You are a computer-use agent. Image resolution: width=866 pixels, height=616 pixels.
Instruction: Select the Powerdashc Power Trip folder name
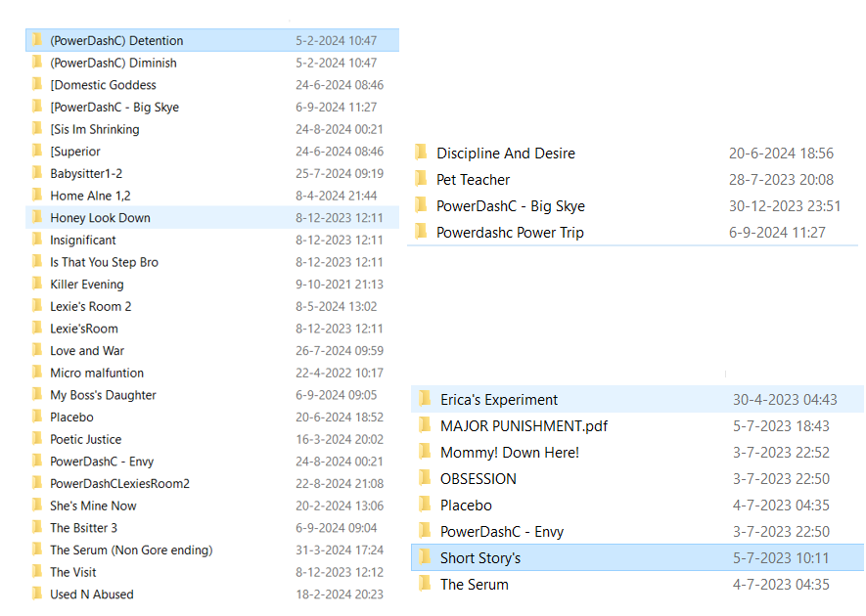[x=509, y=233]
